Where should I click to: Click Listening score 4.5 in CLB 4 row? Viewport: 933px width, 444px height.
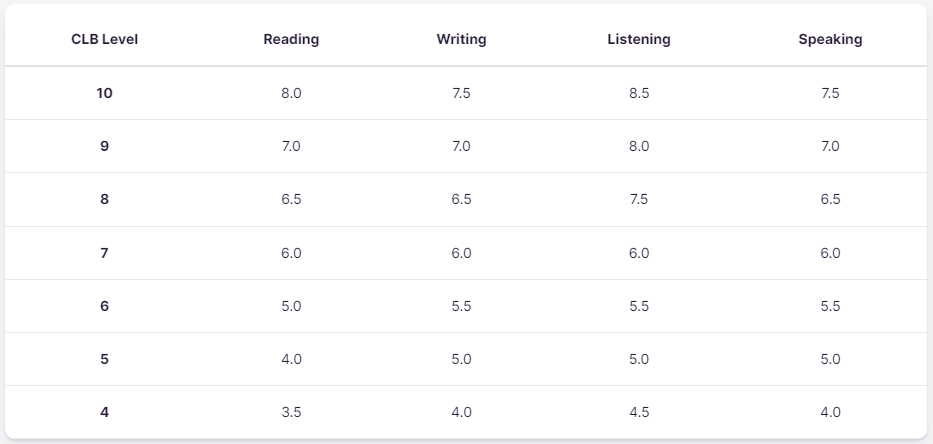(639, 412)
